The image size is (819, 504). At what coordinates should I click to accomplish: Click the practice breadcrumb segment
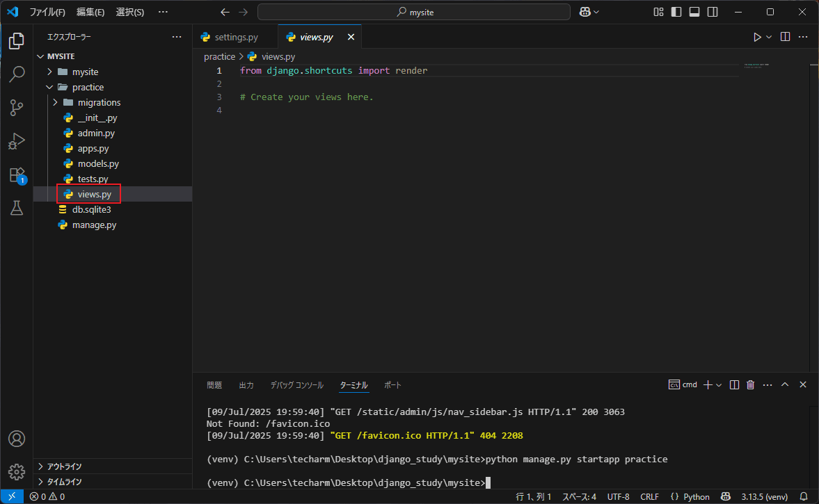(x=219, y=56)
